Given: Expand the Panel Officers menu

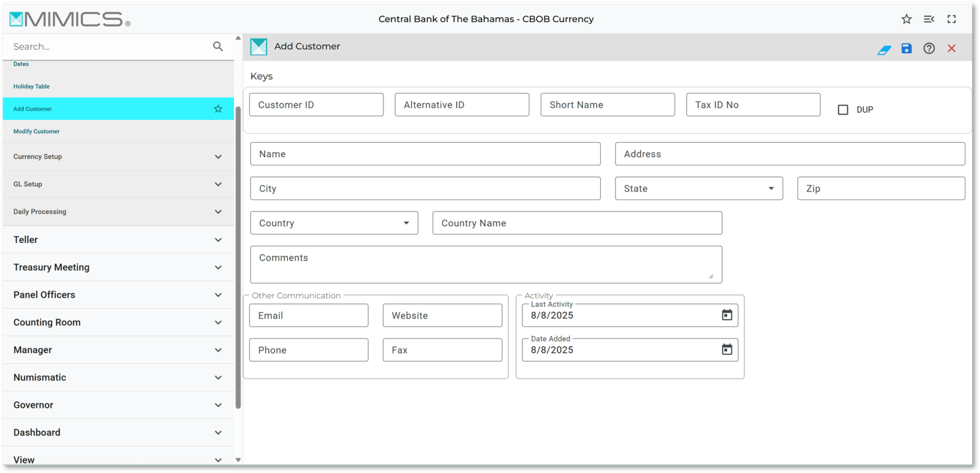Looking at the screenshot, I should pos(118,295).
